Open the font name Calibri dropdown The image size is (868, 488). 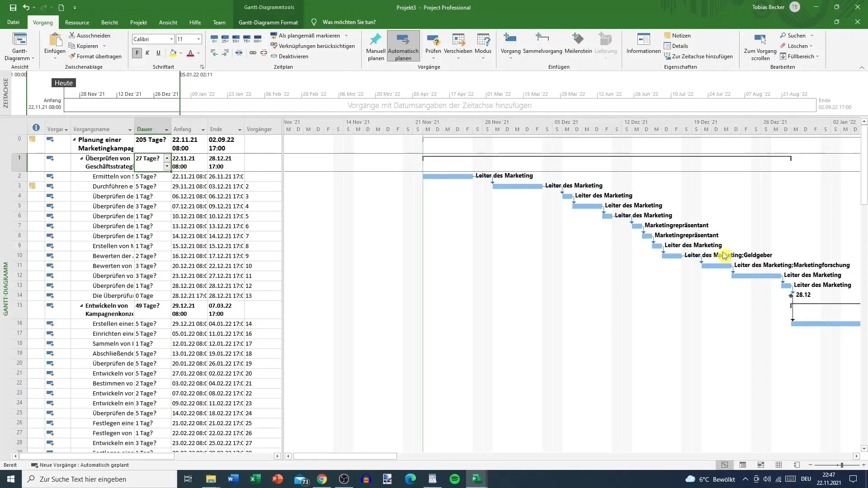point(171,39)
